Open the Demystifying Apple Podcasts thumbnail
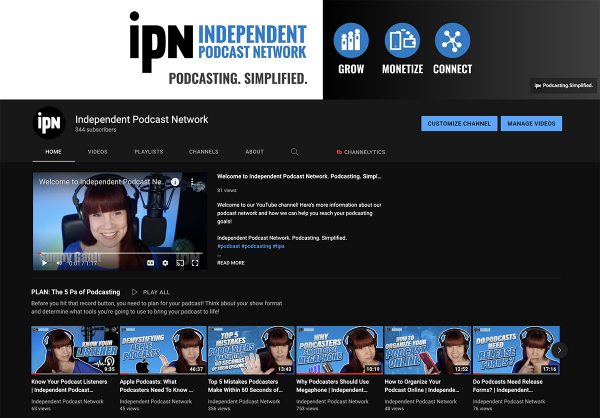Viewport: 600px width, 418px height. 163,350
